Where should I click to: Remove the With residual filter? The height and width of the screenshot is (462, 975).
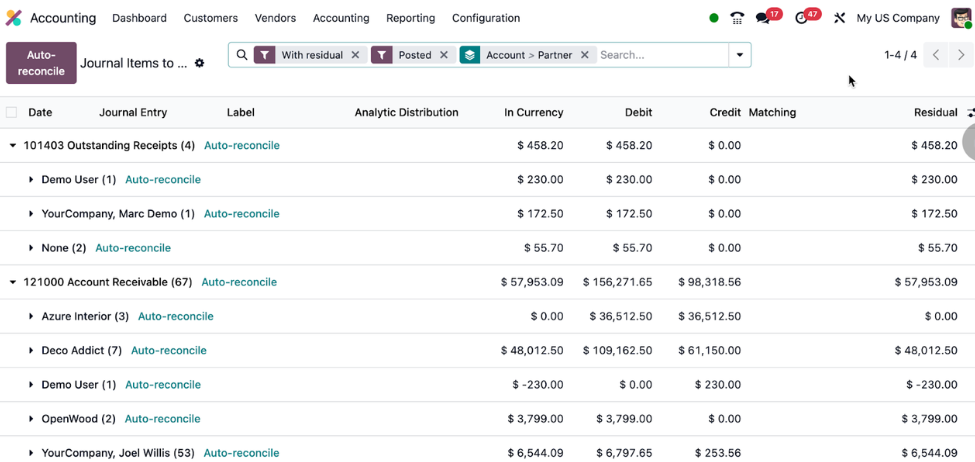[355, 55]
